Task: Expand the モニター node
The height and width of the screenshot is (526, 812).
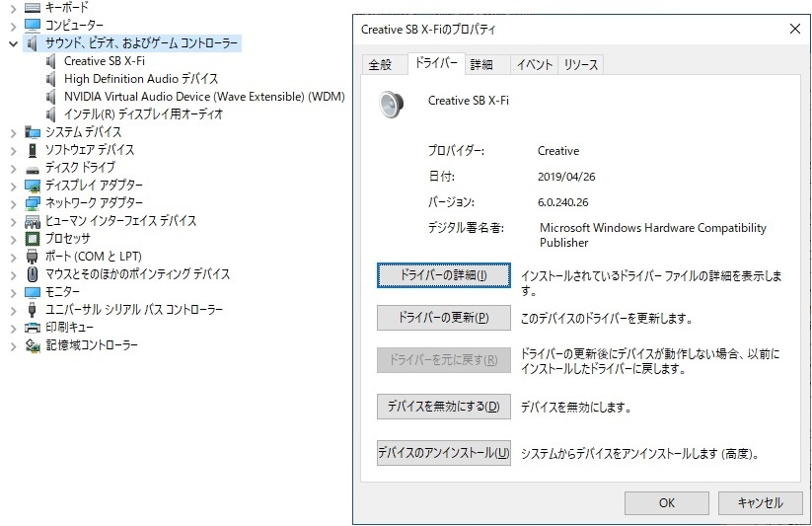Action: 13,293
